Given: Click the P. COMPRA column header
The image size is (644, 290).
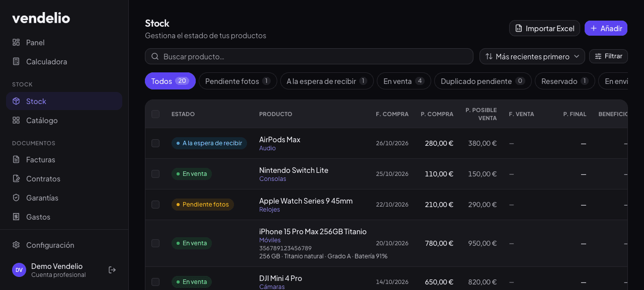Looking at the screenshot, I should pos(437,114).
